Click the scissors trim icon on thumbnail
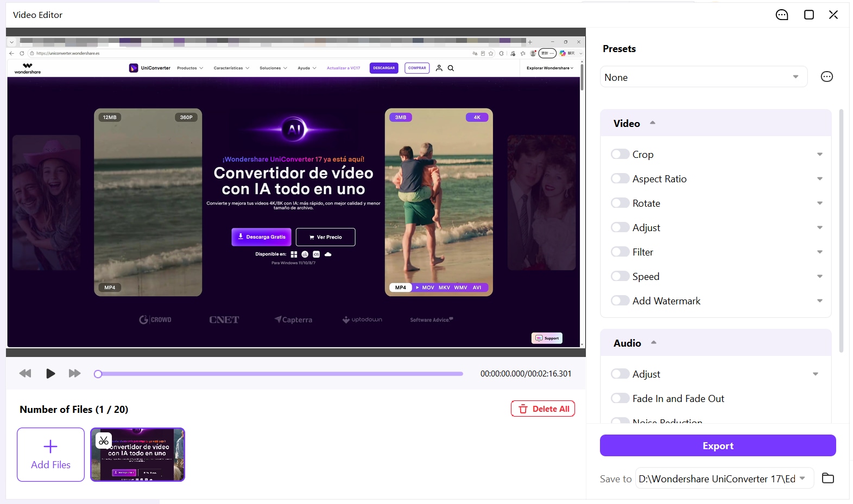Image resolution: width=853 pixels, height=504 pixels. [104, 441]
